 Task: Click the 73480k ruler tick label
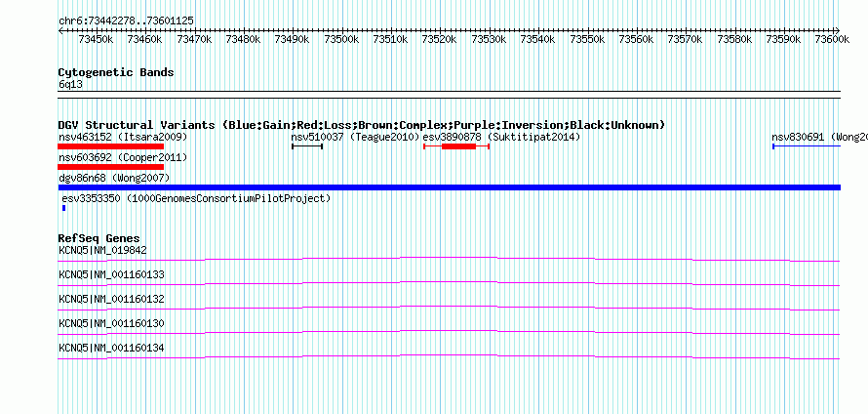click(x=243, y=39)
